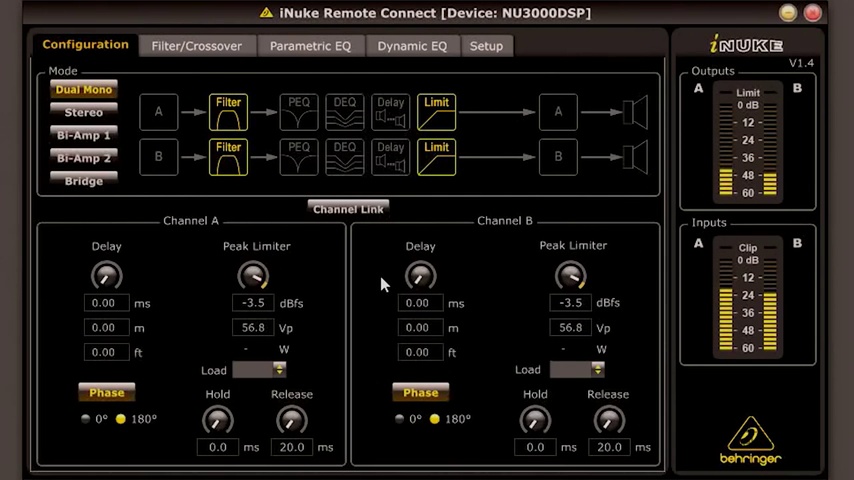
Task: Click the Channel A Peak Limiter knob
Action: pos(253,276)
